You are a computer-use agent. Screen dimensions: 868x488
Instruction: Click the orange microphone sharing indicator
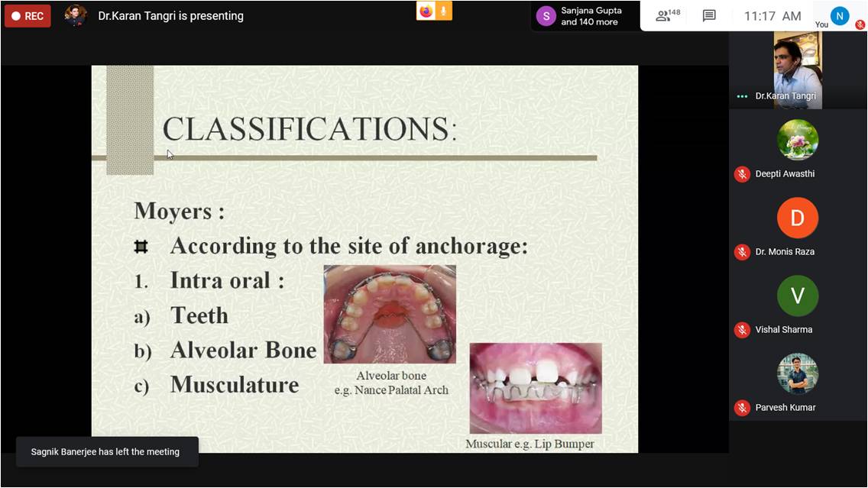[444, 11]
